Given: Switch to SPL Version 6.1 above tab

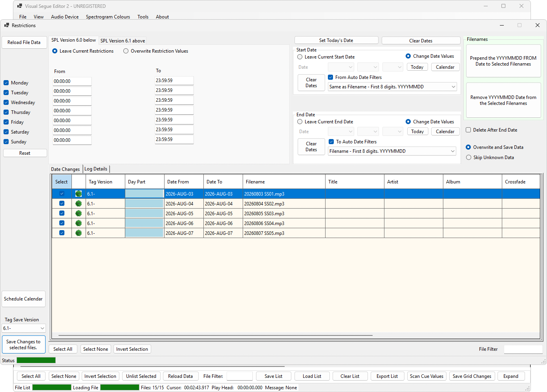Looking at the screenshot, I should tap(123, 41).
